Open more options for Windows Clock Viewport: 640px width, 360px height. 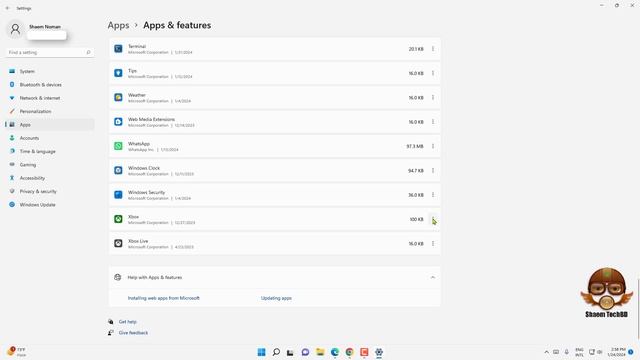433,170
